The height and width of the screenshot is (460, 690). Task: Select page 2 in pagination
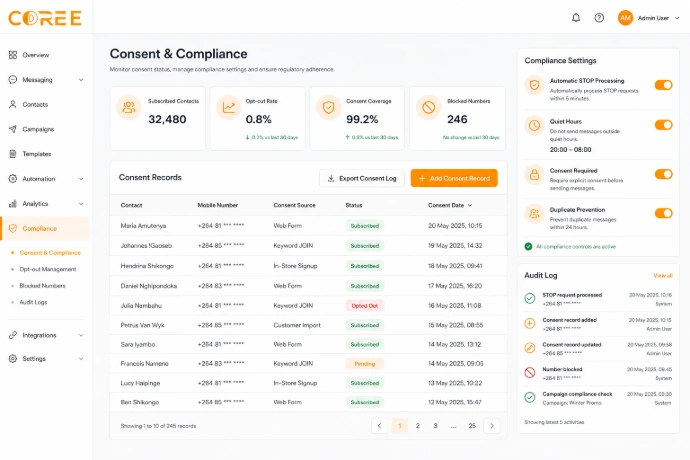418,426
